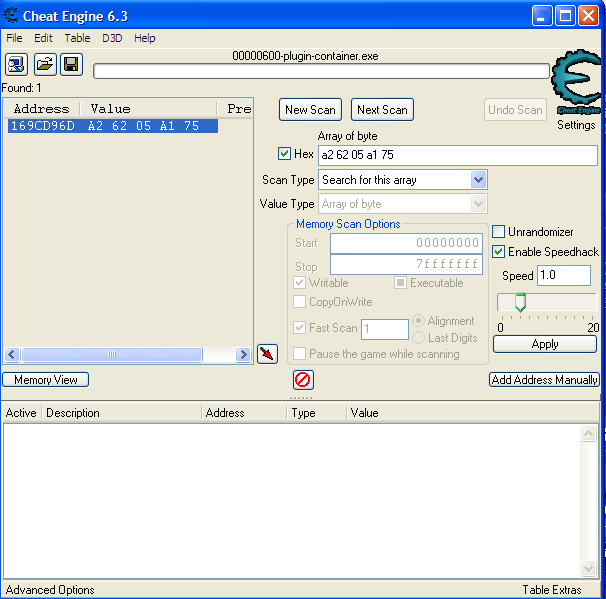Enable the CopyOnWrite checkbox
The height and width of the screenshot is (599, 606).
click(x=299, y=301)
